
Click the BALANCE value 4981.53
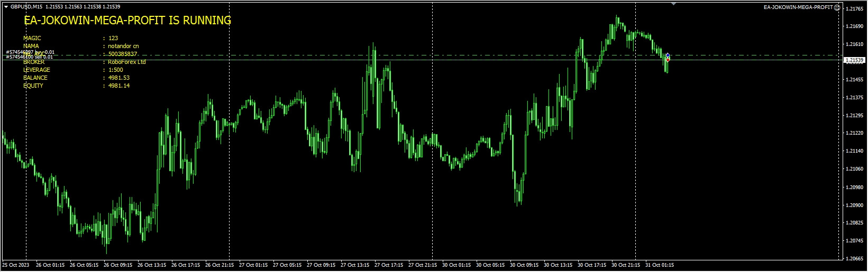point(119,78)
